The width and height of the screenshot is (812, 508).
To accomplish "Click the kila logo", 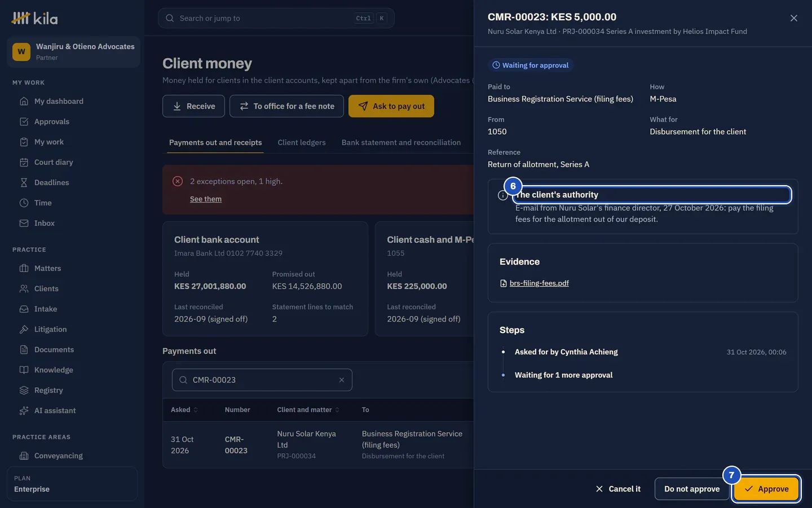I will pos(34,19).
